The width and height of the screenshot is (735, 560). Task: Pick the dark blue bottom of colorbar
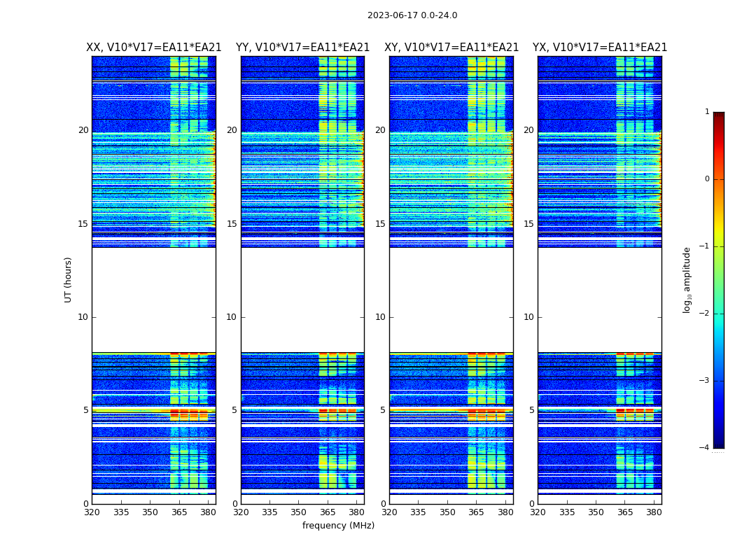point(718,444)
